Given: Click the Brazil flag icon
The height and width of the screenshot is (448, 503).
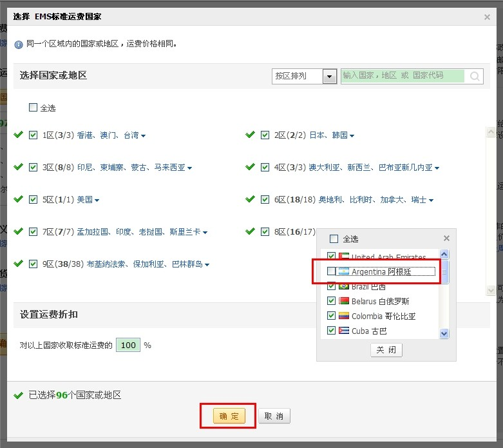Looking at the screenshot, I should click(x=343, y=286).
